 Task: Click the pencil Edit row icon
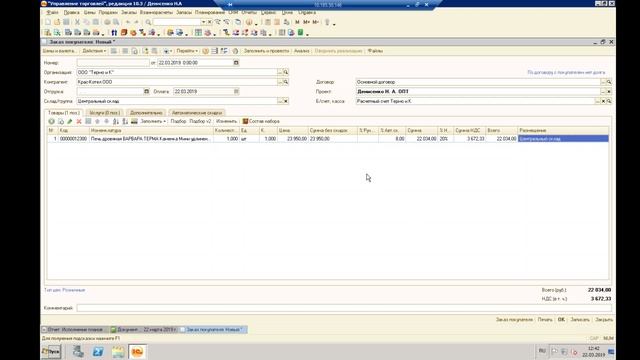point(70,121)
